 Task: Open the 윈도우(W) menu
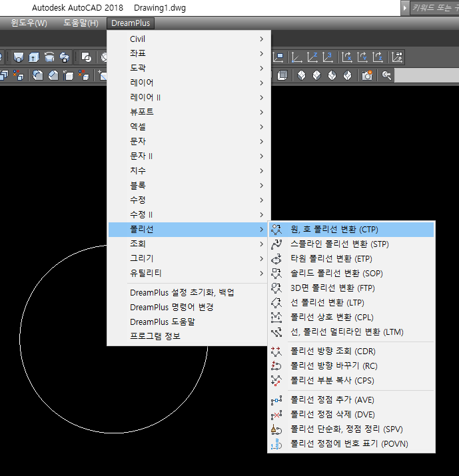(x=29, y=23)
